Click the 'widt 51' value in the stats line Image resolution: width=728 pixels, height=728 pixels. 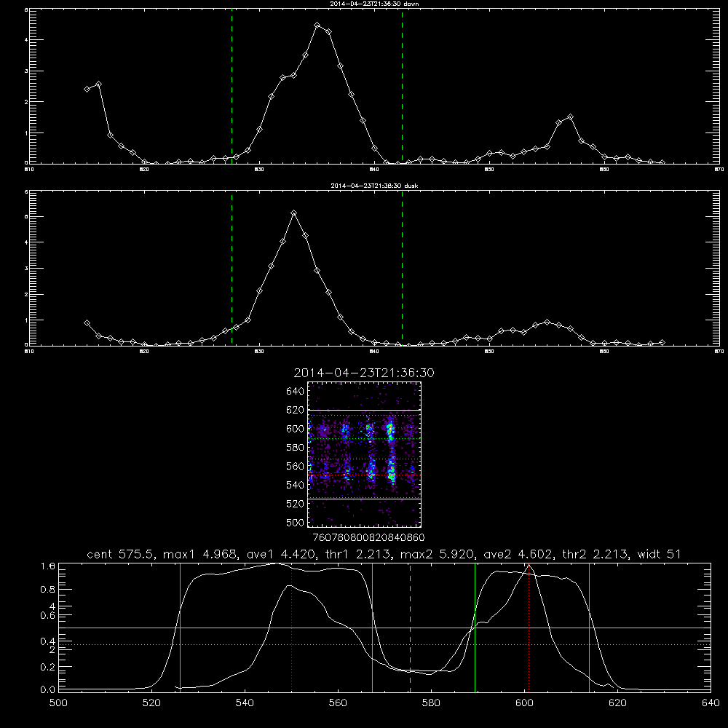(660, 554)
